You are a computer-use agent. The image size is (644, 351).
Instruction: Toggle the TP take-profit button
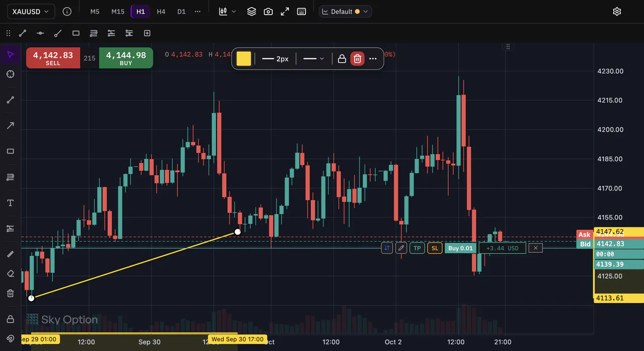click(x=417, y=248)
